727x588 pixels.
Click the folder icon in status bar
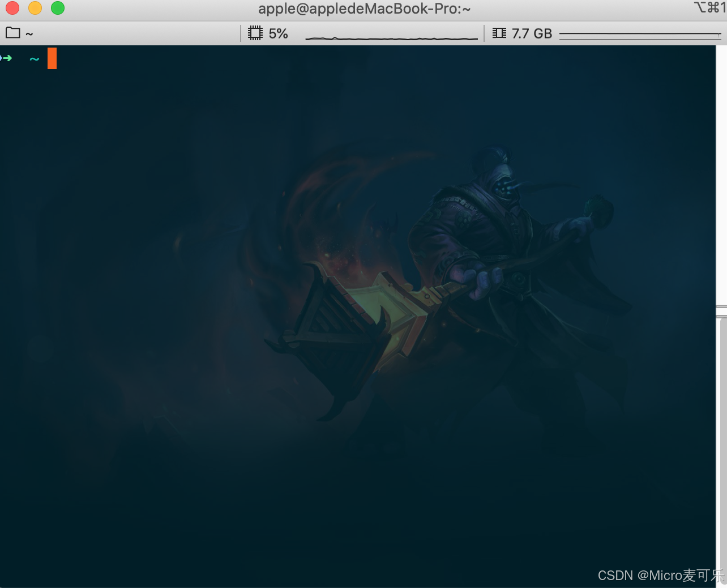click(12, 33)
